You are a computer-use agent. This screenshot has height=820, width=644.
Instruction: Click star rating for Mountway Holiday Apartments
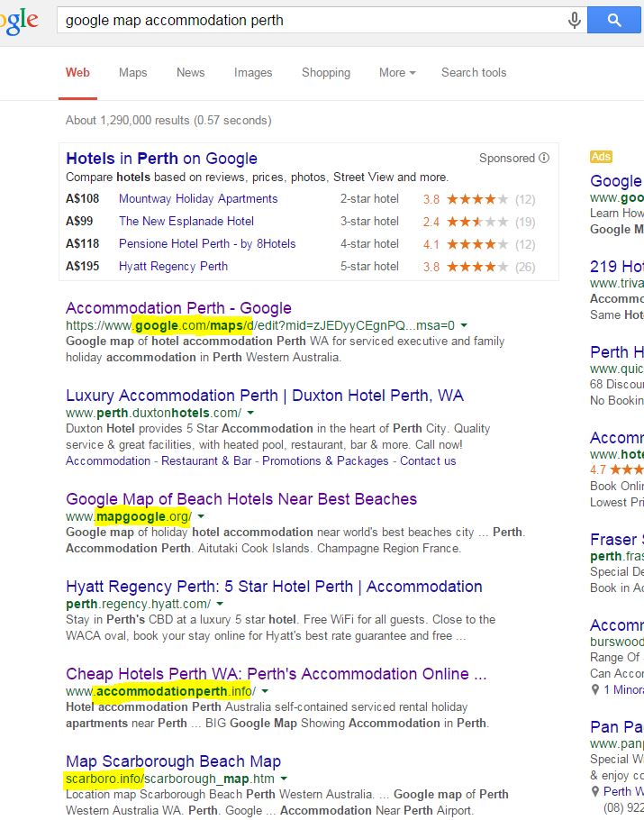[x=477, y=199]
